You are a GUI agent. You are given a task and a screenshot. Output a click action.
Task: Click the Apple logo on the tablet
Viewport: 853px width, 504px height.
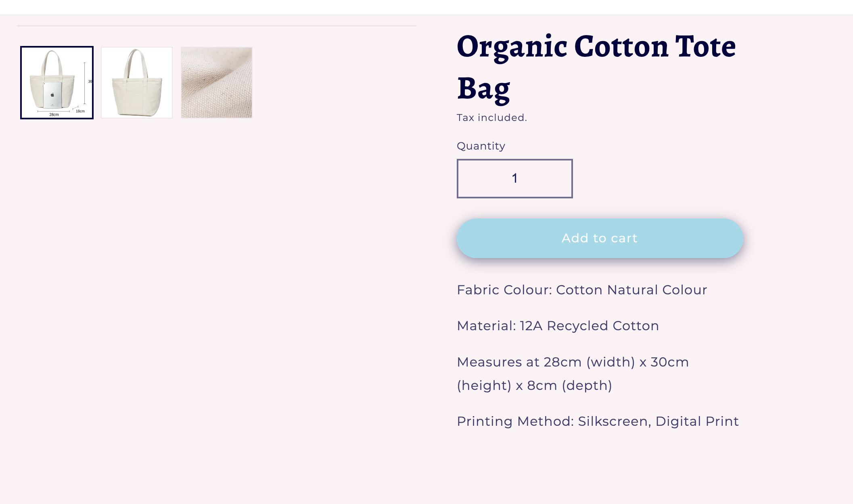pyautogui.click(x=52, y=95)
